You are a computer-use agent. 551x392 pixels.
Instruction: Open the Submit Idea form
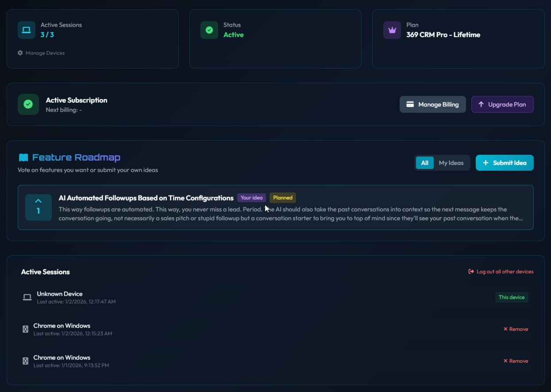pos(505,162)
